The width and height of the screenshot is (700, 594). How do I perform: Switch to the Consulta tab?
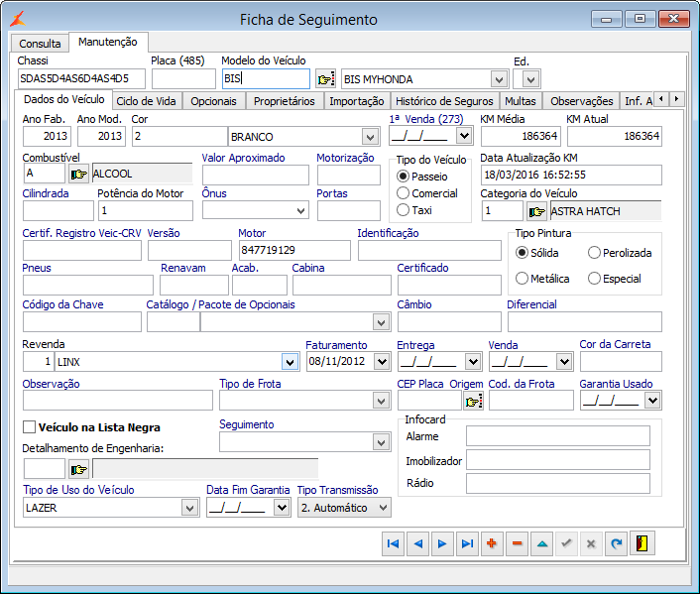(40, 44)
